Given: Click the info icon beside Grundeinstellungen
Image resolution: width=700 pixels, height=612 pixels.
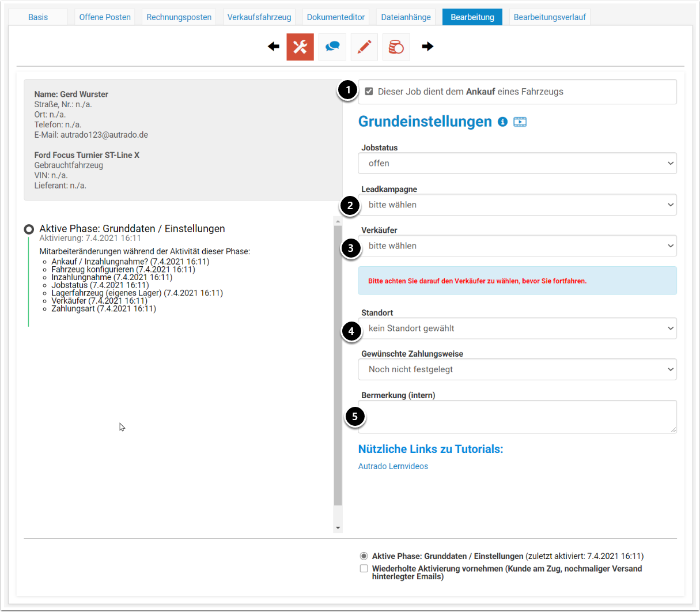Looking at the screenshot, I should coord(502,122).
